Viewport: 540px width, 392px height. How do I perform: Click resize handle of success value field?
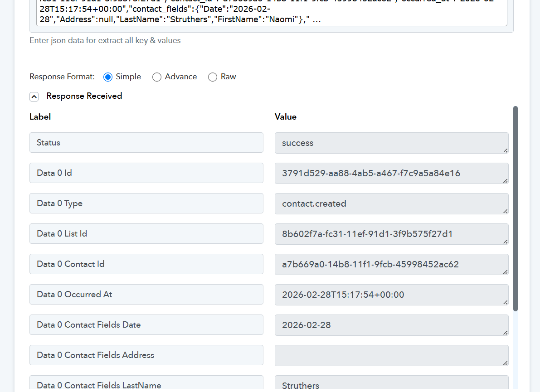(505, 150)
